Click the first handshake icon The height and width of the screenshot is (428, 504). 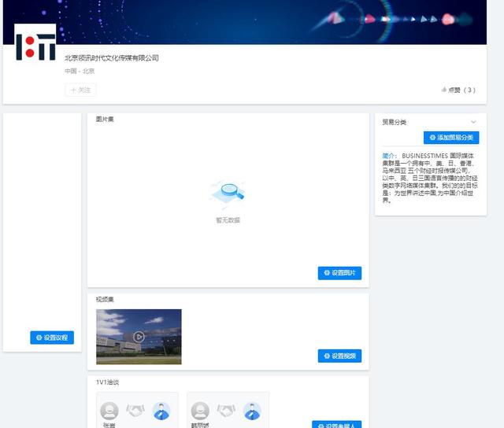coord(135,411)
